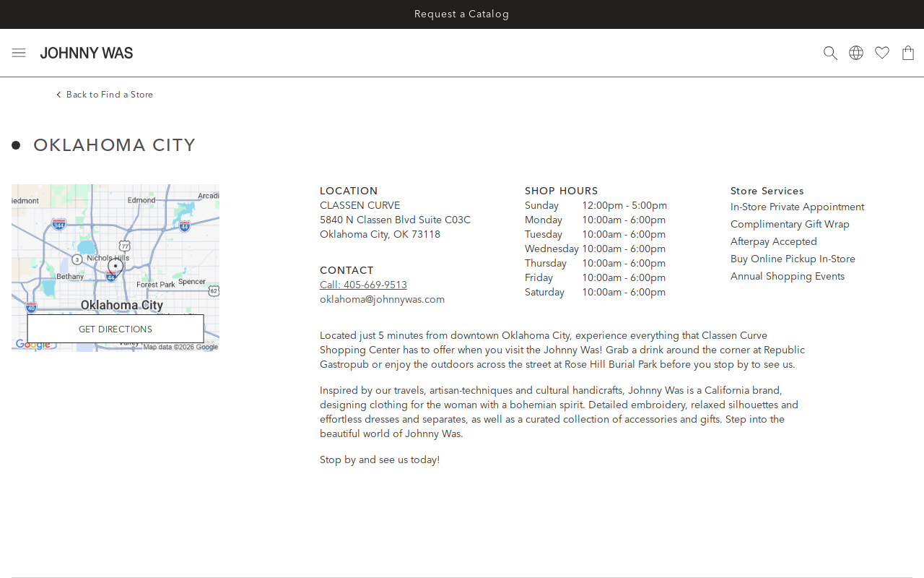Click the paragraph starting 'Located just 5 minutes'
The width and height of the screenshot is (924, 578).
pos(562,350)
